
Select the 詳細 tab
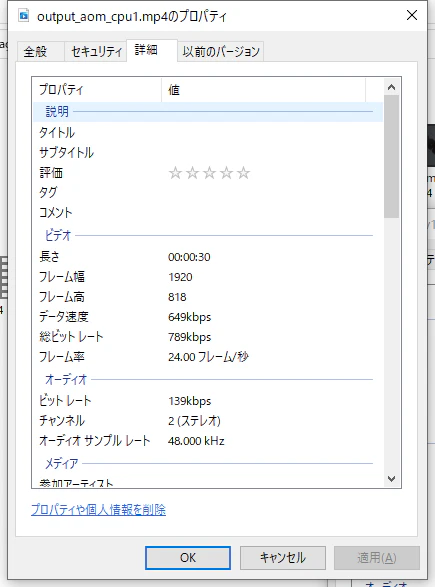coord(152,50)
